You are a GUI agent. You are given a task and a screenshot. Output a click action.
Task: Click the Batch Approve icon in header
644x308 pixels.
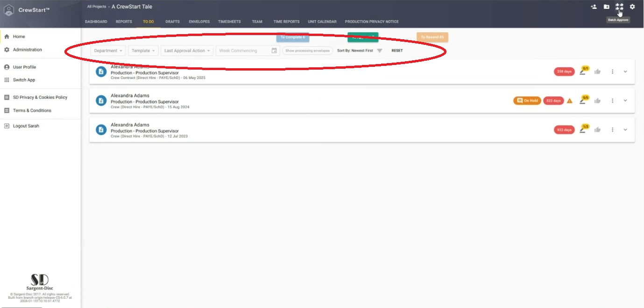tap(619, 7)
